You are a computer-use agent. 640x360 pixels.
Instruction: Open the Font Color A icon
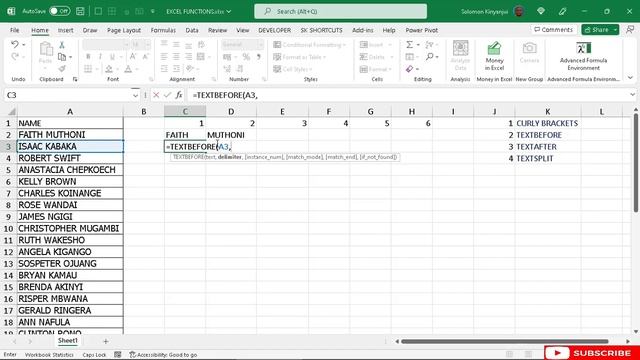(x=128, y=69)
